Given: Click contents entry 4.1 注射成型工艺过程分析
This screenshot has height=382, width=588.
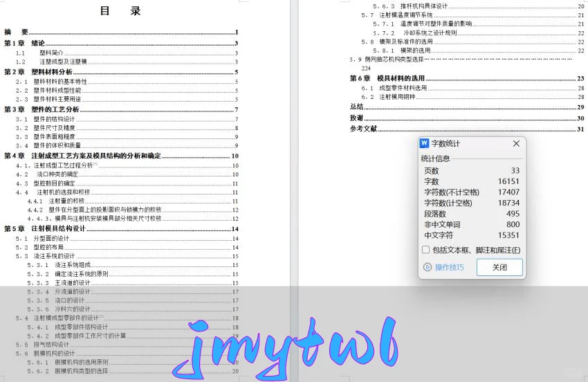Looking at the screenshot, I should [127, 165].
